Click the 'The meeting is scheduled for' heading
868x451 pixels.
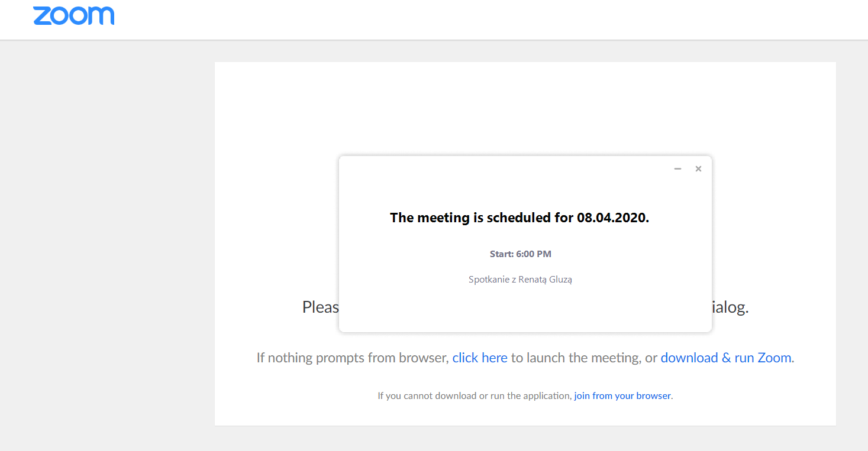point(482,218)
